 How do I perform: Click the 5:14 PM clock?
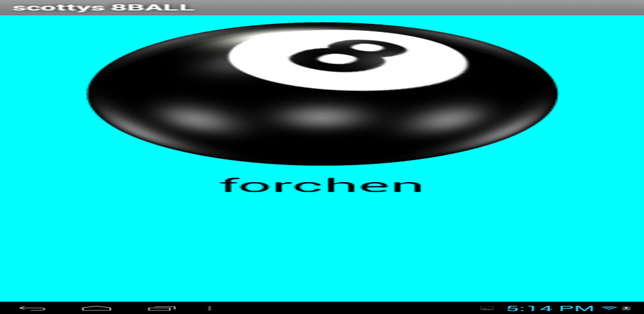pos(550,308)
